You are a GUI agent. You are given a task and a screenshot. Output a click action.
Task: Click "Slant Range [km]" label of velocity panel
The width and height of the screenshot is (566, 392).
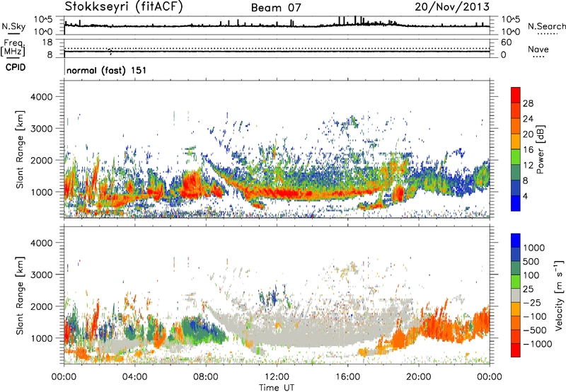[x=20, y=295]
